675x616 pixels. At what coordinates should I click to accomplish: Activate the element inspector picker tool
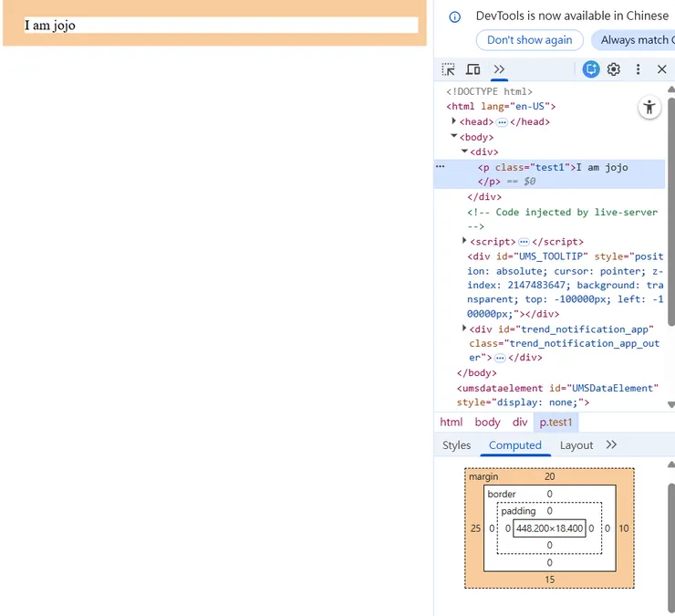click(448, 69)
